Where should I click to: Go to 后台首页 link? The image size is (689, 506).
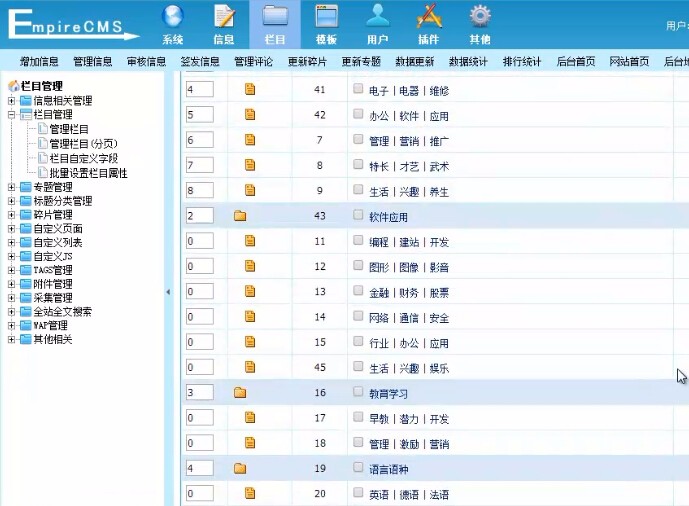[576, 61]
